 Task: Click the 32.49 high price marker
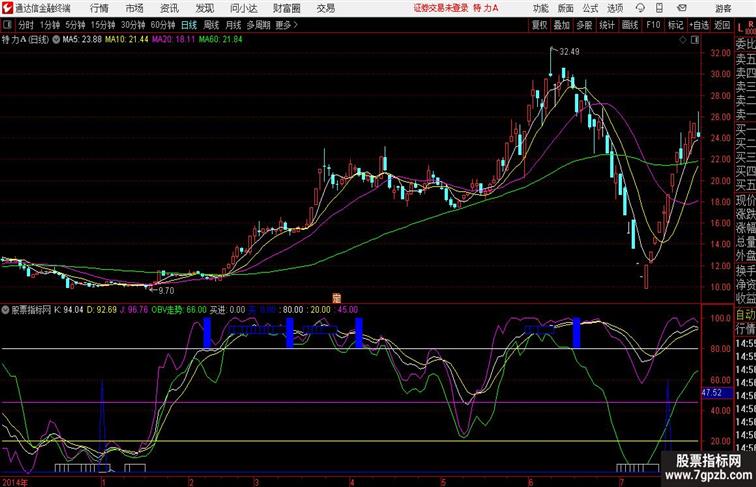pos(569,52)
